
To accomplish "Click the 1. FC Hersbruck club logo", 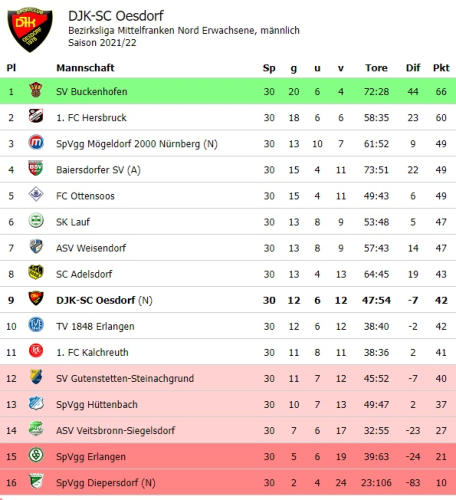I will coord(36,116).
